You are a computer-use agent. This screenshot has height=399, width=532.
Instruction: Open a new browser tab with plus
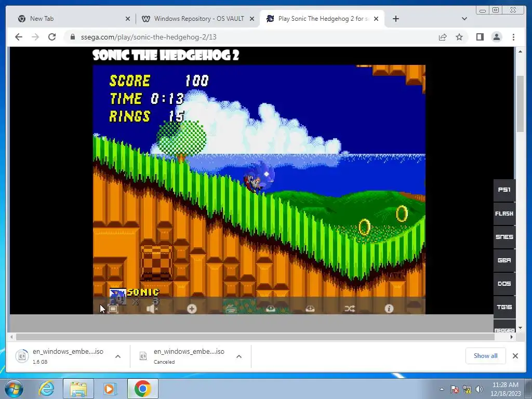(395, 19)
